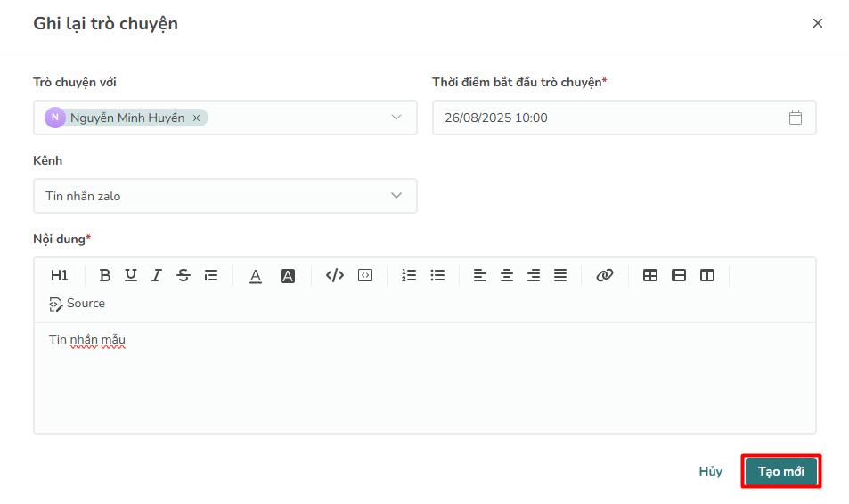Insert inline code with code icon
Viewport: 849px width, 504px height.
tap(335, 276)
